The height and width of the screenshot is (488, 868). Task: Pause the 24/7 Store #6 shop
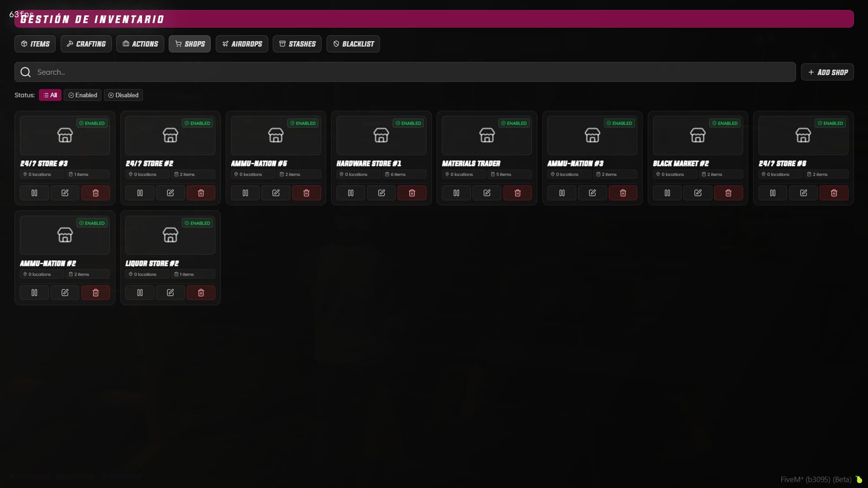click(772, 193)
